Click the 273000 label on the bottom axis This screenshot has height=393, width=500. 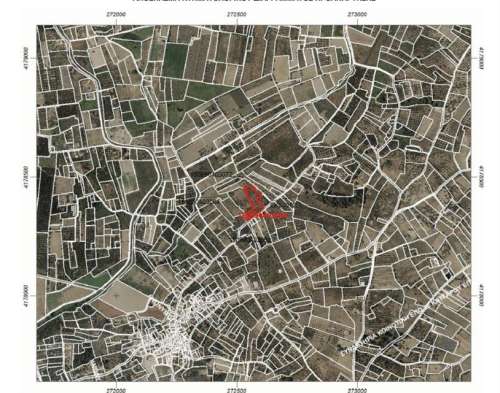tap(357, 390)
